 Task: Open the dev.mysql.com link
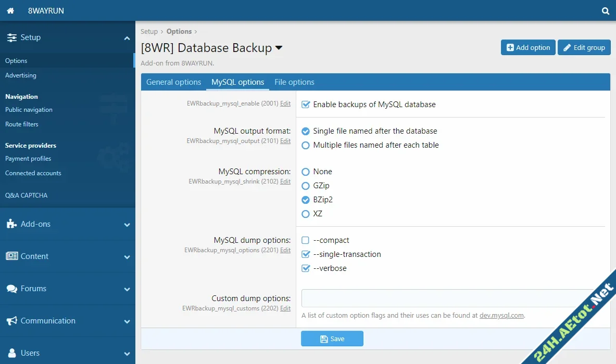tap(501, 315)
